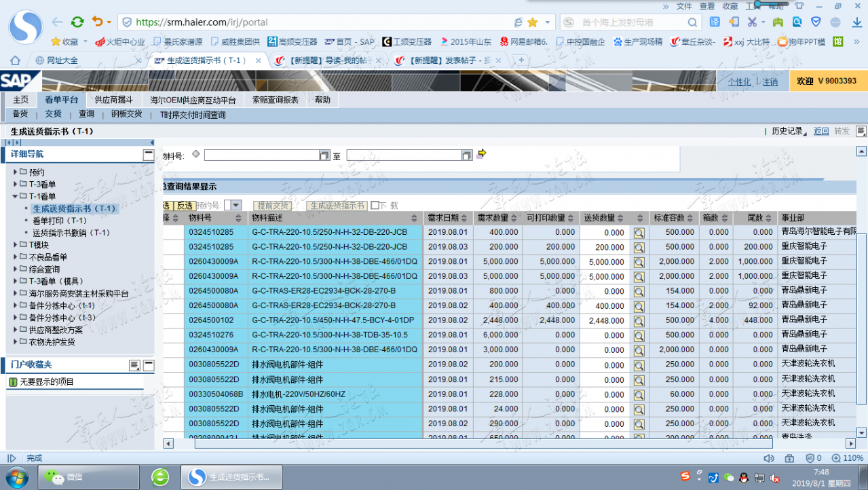Click the 返回 link

(821, 131)
